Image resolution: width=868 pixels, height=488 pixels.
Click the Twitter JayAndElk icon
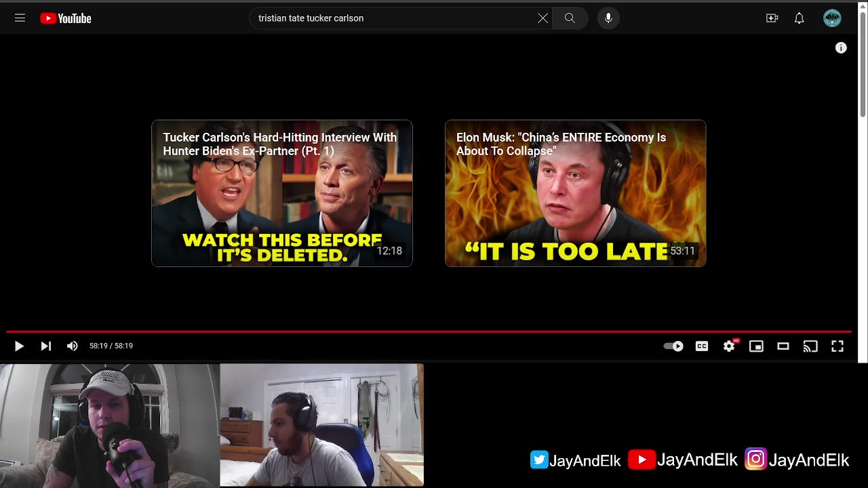point(539,460)
